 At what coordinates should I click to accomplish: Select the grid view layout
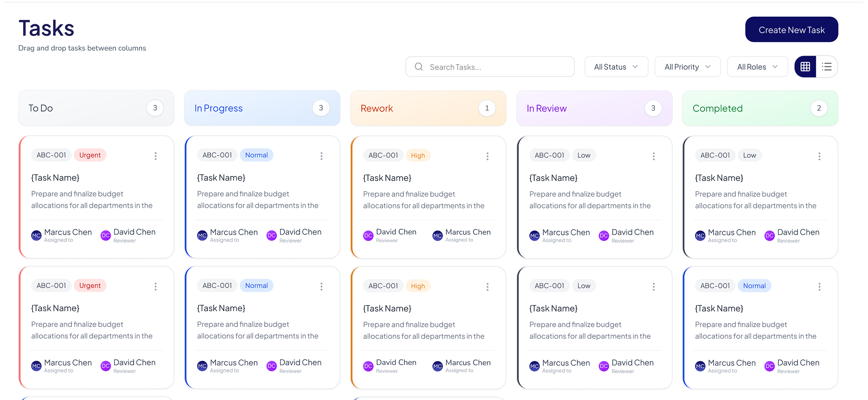[x=805, y=67]
